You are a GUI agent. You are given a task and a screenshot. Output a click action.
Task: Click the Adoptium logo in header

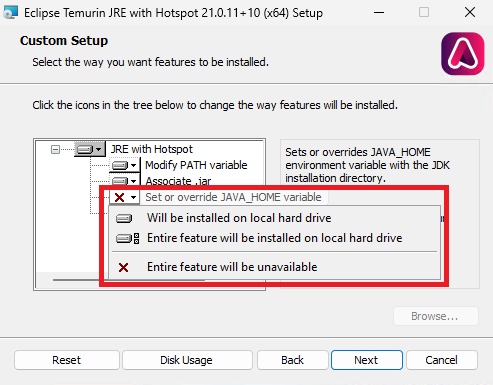tap(463, 54)
